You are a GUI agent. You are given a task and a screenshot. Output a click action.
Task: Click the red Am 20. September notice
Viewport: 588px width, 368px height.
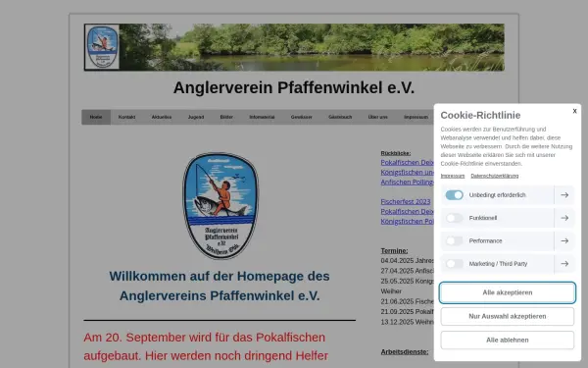click(206, 346)
